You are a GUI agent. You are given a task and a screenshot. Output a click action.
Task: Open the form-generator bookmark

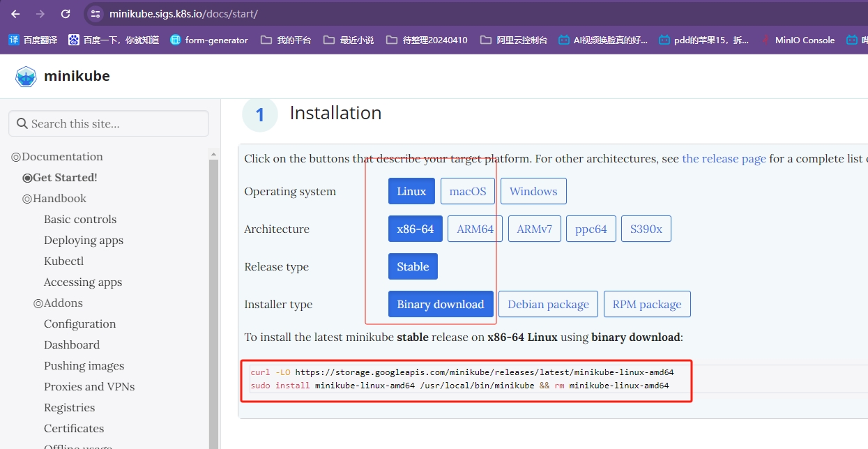coord(209,40)
